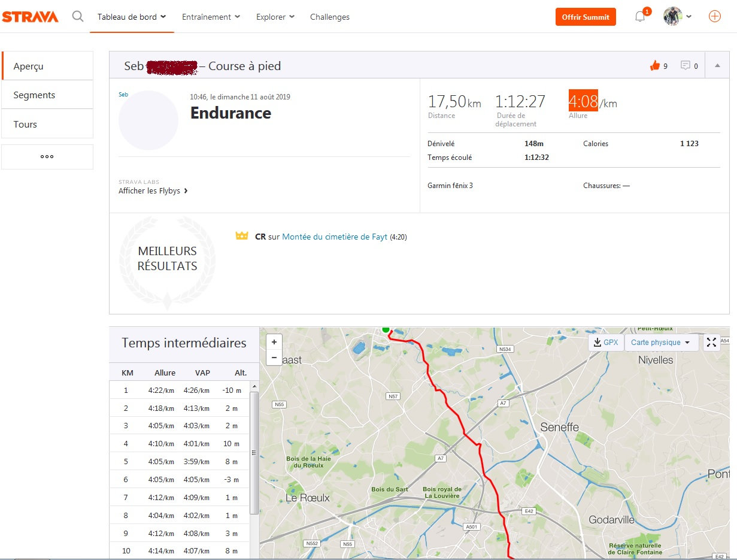737x560 pixels.
Task: Open search with the magnifier icon
Action: 78,16
